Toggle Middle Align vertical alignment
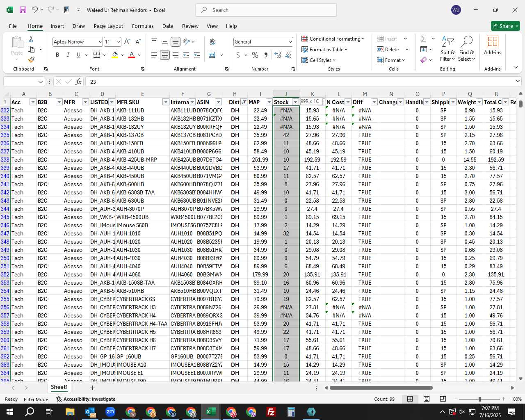This screenshot has width=525, height=420. [165, 41]
